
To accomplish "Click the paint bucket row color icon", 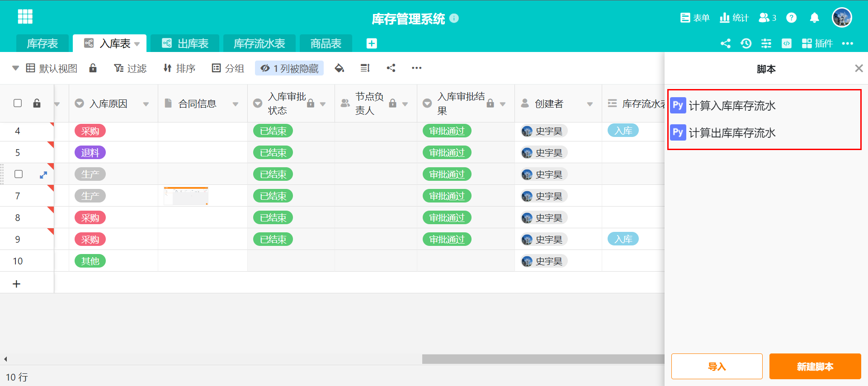I will point(339,68).
